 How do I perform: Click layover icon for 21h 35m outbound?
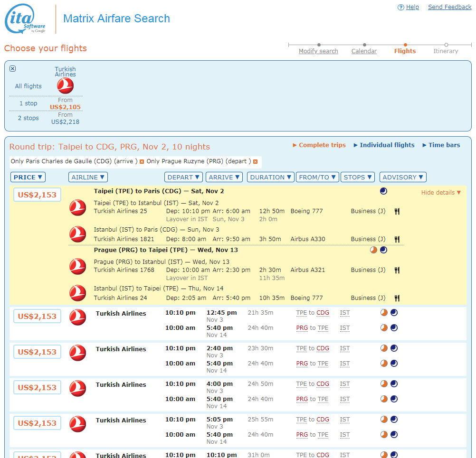pyautogui.click(x=384, y=312)
